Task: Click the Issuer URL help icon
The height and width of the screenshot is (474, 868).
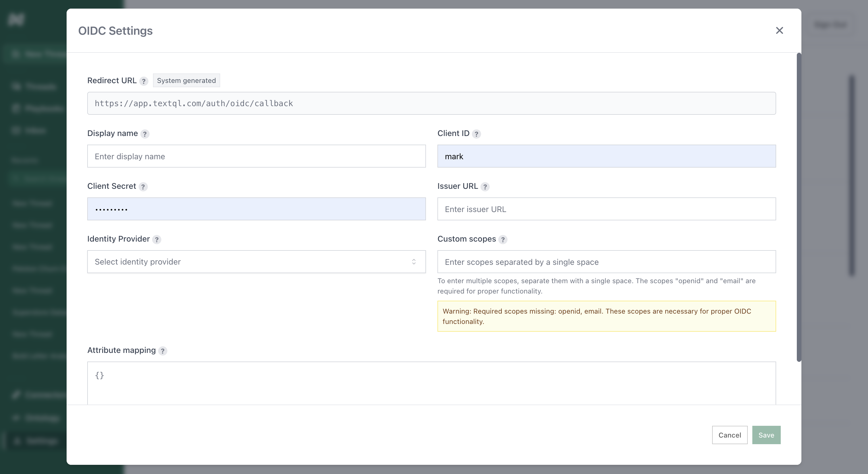Action: [485, 187]
